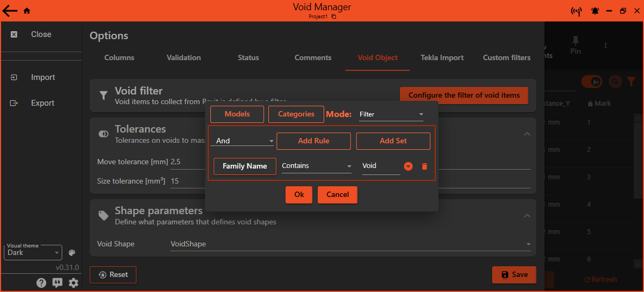Click the Family Name button
This screenshot has height=292, width=644.
pyautogui.click(x=245, y=166)
